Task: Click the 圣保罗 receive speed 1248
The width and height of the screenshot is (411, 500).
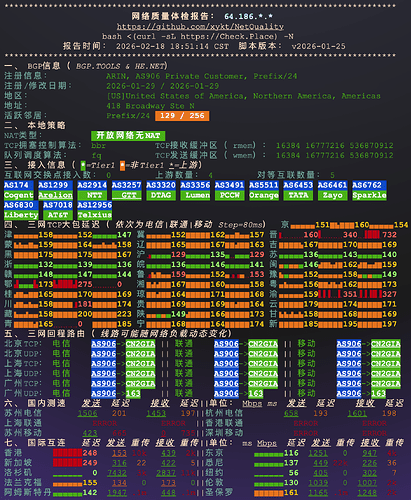Action: pyautogui.click(x=367, y=492)
